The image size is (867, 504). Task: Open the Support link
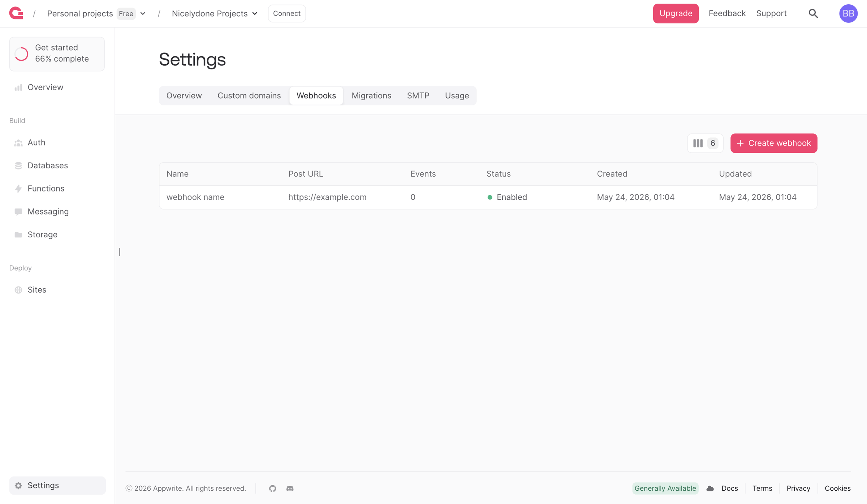tap(771, 13)
